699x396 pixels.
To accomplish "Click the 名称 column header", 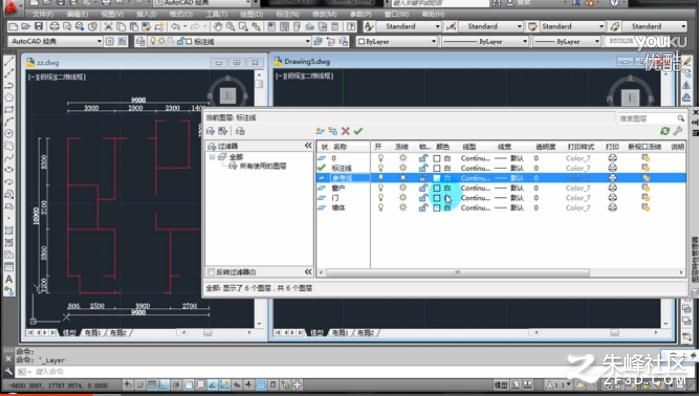I will click(x=340, y=147).
